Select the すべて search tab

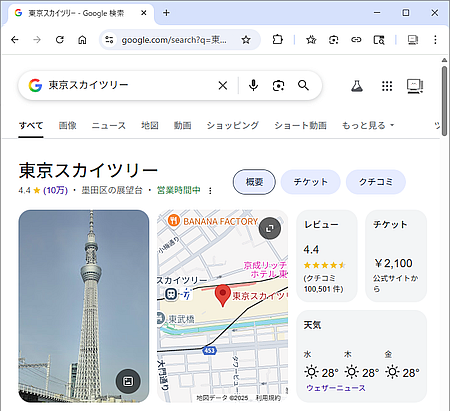click(31, 125)
